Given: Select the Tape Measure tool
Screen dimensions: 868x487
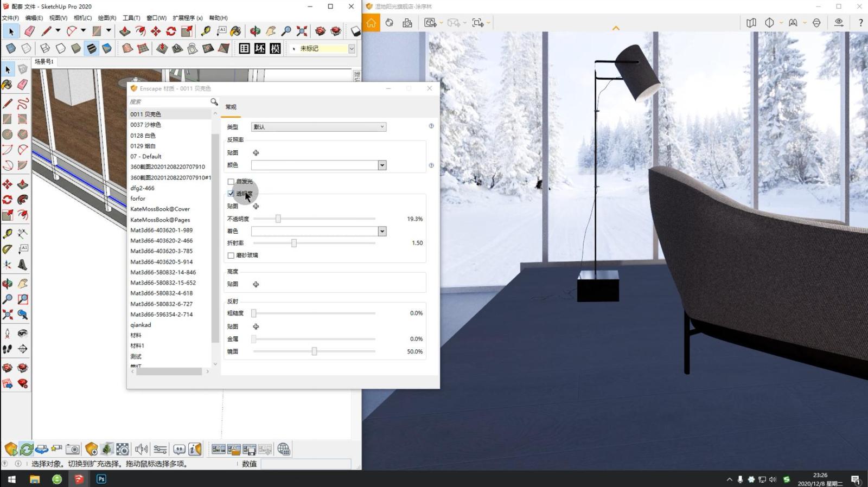Looking at the screenshot, I should point(206,31).
